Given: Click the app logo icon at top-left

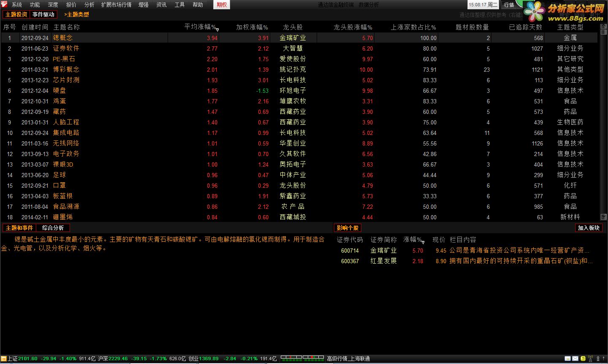Looking at the screenshot, I should pos(4,4).
